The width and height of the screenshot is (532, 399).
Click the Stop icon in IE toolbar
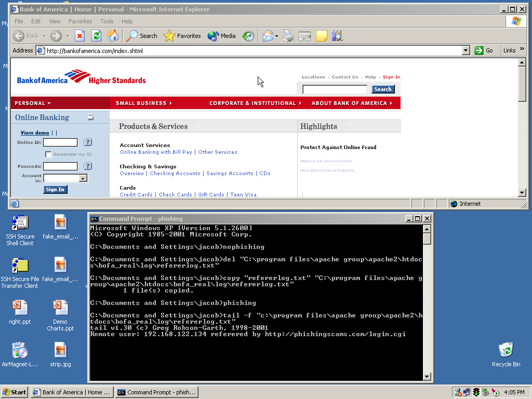pyautogui.click(x=79, y=36)
